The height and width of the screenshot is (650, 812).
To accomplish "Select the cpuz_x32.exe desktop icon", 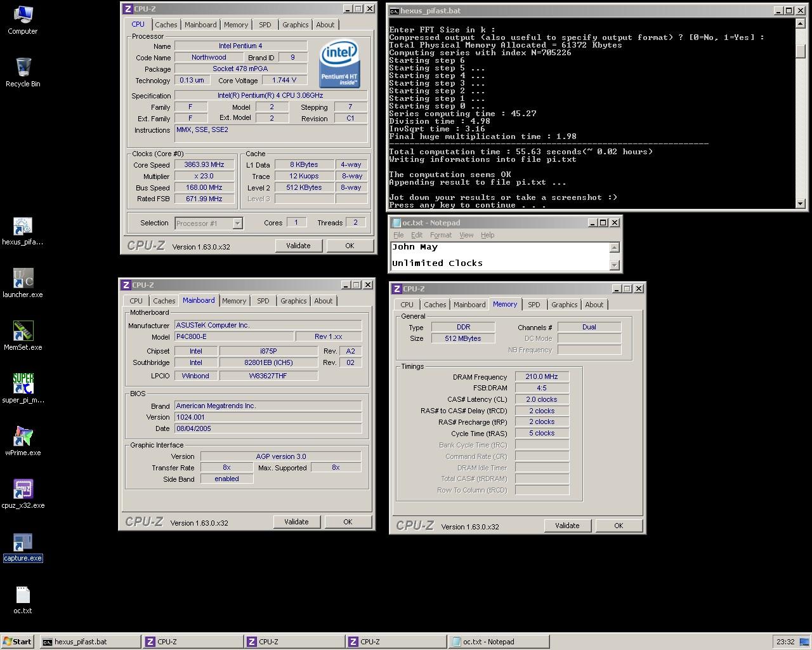I will pos(23,494).
